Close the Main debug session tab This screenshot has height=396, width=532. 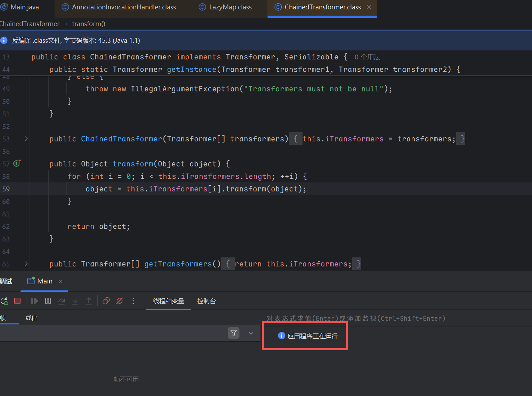tap(61, 281)
